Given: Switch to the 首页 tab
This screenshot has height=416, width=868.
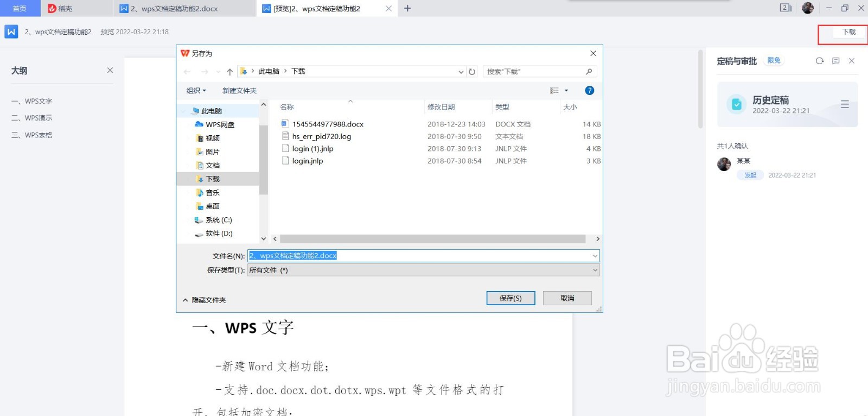Looking at the screenshot, I should click(x=20, y=9).
